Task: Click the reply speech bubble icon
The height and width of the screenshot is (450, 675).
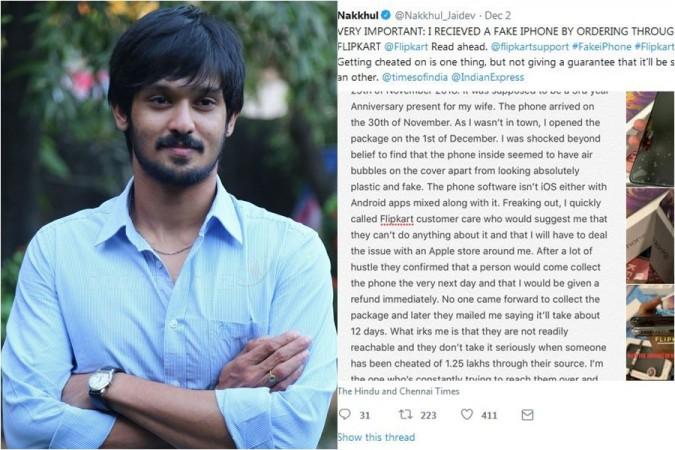Action: [345, 414]
